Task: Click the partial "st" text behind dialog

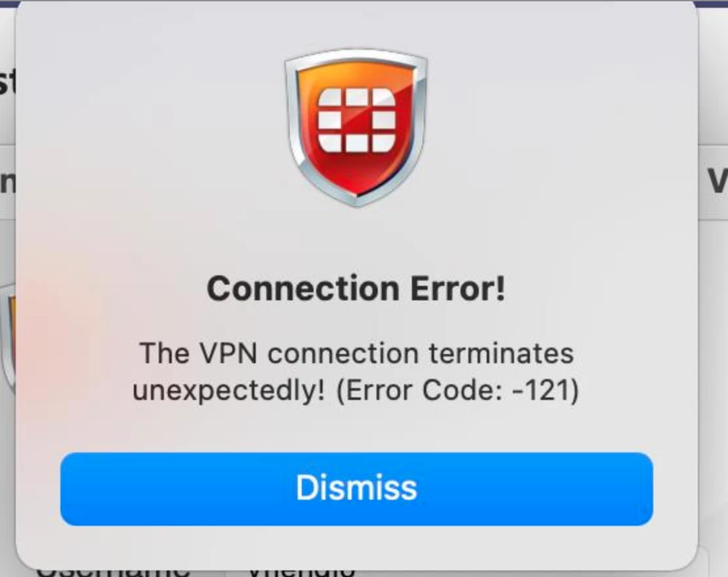Action: pyautogui.click(x=7, y=82)
